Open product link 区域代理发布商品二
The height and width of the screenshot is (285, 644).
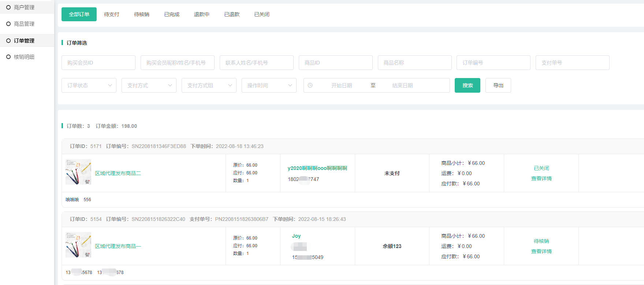point(118,173)
